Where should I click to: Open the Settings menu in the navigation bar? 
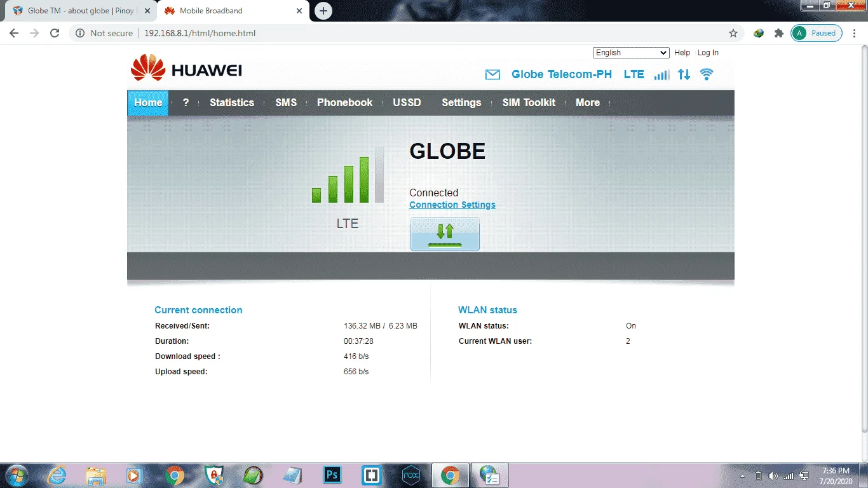point(461,103)
